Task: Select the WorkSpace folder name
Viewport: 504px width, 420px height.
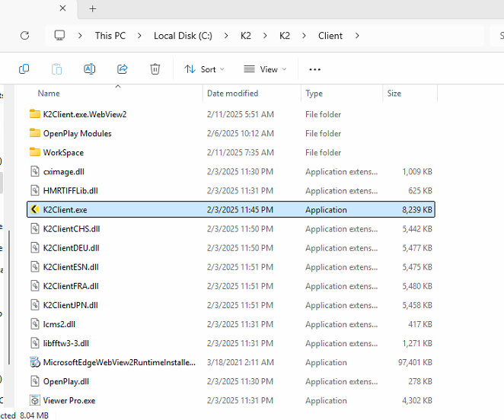Action: point(64,152)
